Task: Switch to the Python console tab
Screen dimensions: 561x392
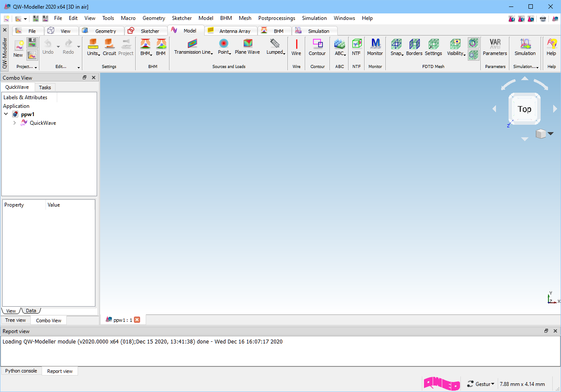Action: coord(21,371)
